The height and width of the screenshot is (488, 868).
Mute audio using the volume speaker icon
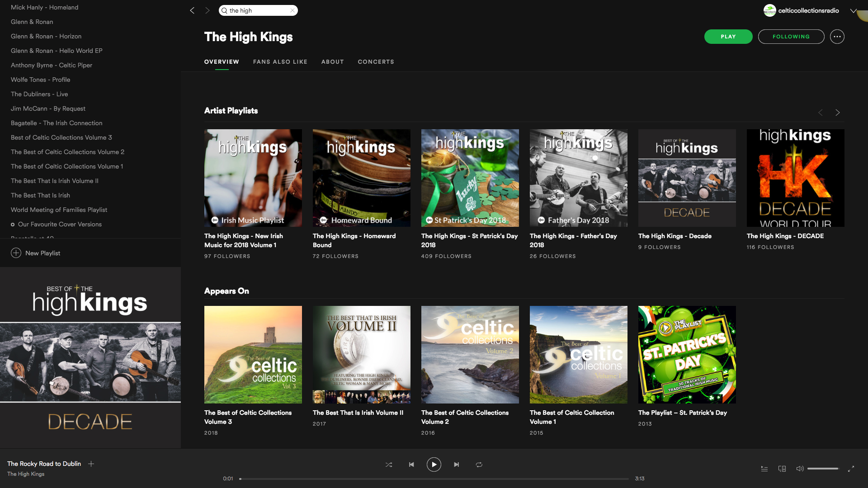(800, 469)
